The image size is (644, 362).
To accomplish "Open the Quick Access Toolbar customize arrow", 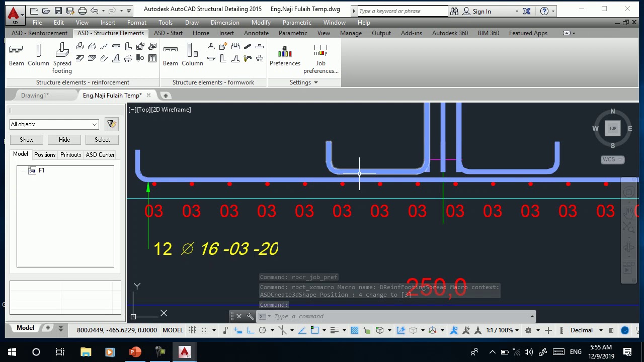I will 129,11.
